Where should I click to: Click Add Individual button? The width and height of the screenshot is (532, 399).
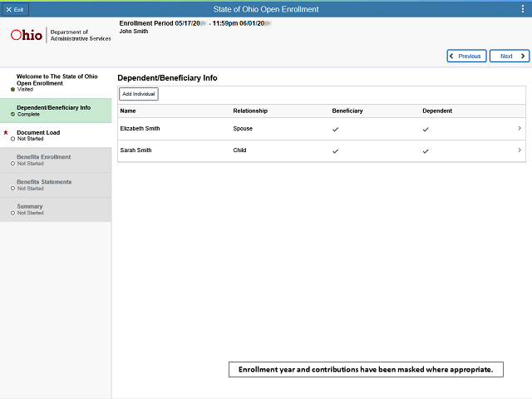coord(139,94)
